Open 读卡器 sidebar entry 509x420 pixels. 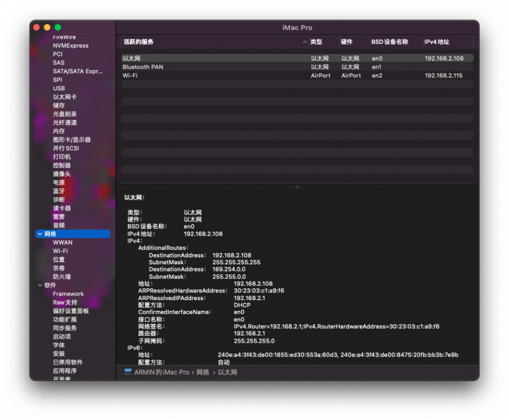[x=62, y=208]
